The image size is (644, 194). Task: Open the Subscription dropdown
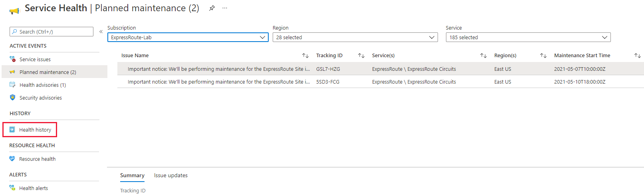pyautogui.click(x=188, y=38)
